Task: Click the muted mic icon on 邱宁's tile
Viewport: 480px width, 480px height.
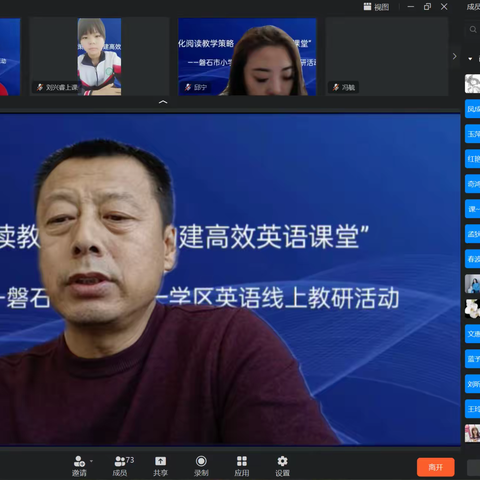Action: coord(188,87)
